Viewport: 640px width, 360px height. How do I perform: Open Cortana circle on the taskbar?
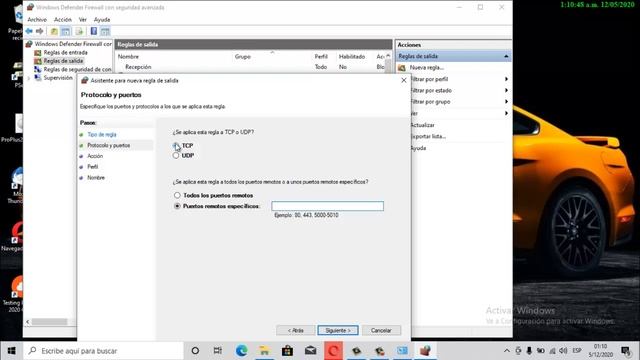(x=195, y=351)
